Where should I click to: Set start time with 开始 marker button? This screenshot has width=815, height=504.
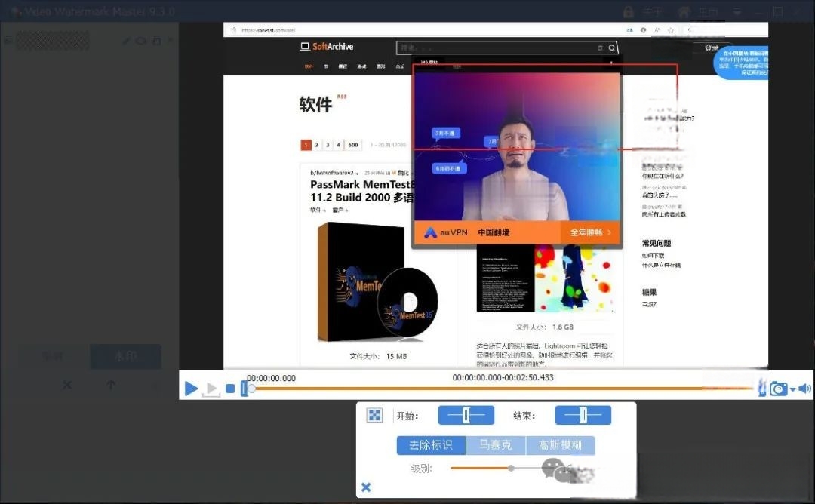[466, 415]
